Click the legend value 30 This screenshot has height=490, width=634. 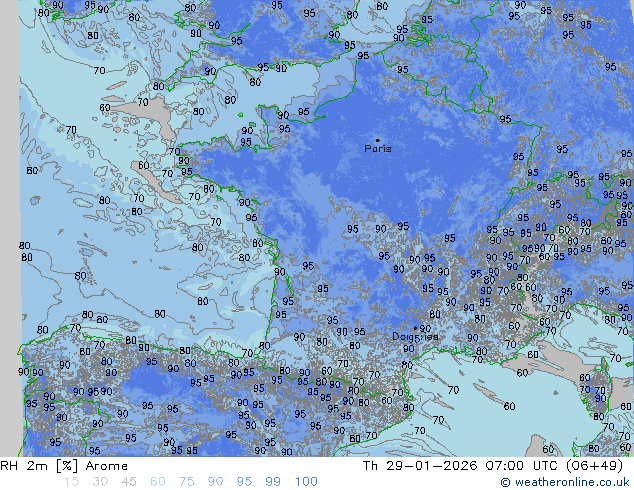[100, 482]
